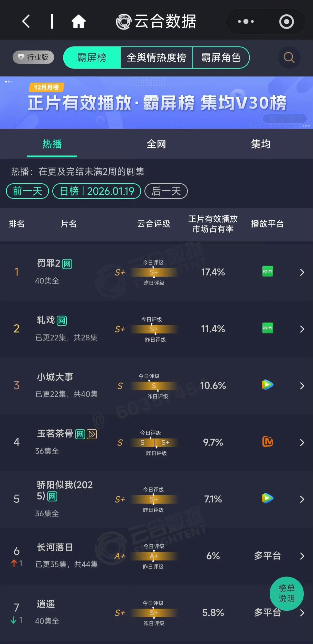The image size is (313, 644).
Task: Expand details for 长河落日
Action: [302, 556]
